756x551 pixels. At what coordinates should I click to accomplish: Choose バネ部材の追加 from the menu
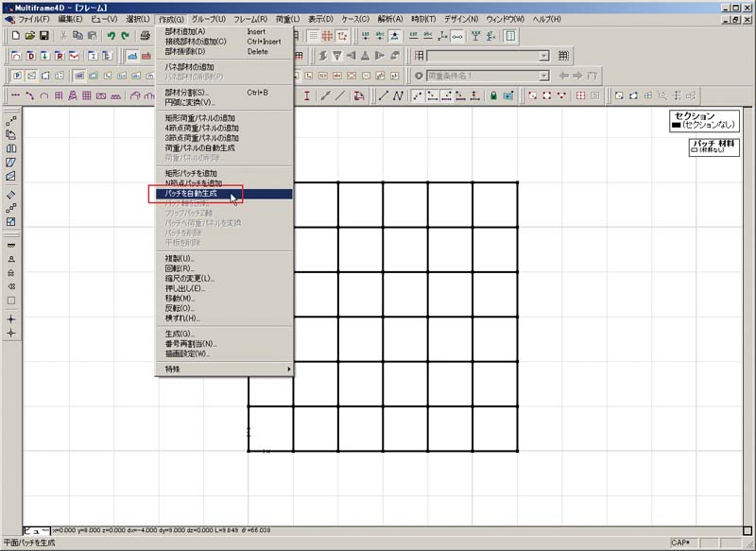coord(224,67)
